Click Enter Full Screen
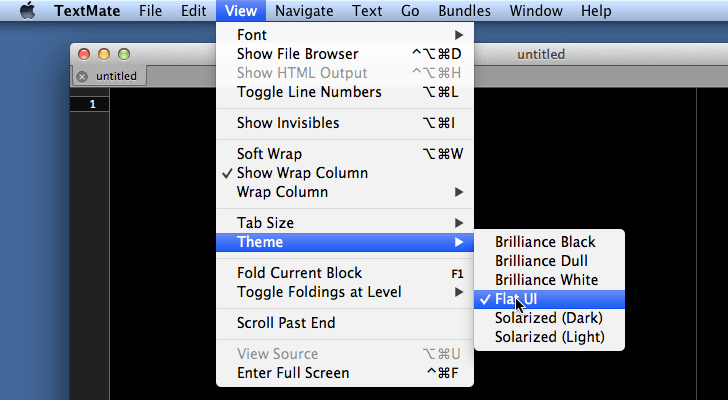728x400 pixels. [x=293, y=373]
